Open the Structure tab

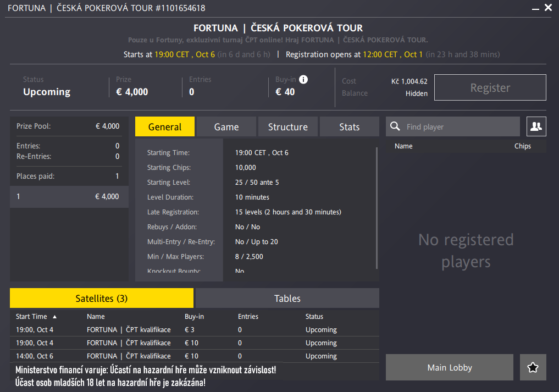[287, 126]
